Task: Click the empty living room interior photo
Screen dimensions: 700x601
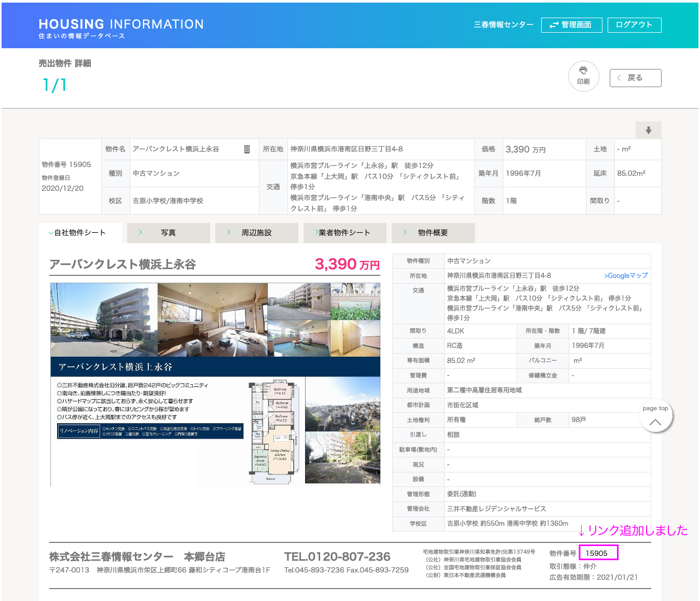Action: coord(212,319)
